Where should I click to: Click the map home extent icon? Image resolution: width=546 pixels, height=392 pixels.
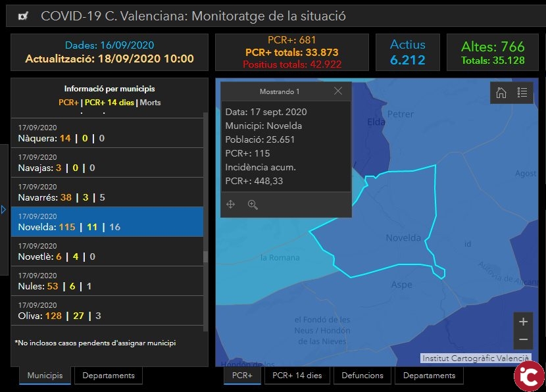click(x=501, y=93)
